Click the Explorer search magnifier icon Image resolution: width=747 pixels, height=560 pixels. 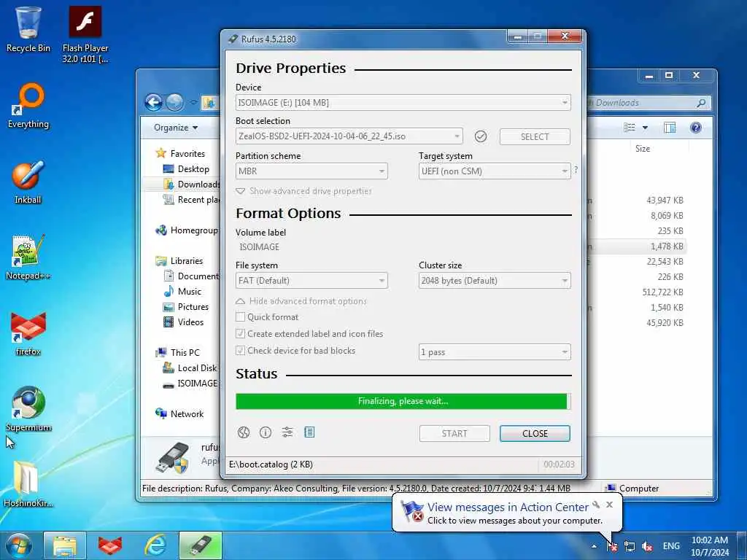point(701,103)
